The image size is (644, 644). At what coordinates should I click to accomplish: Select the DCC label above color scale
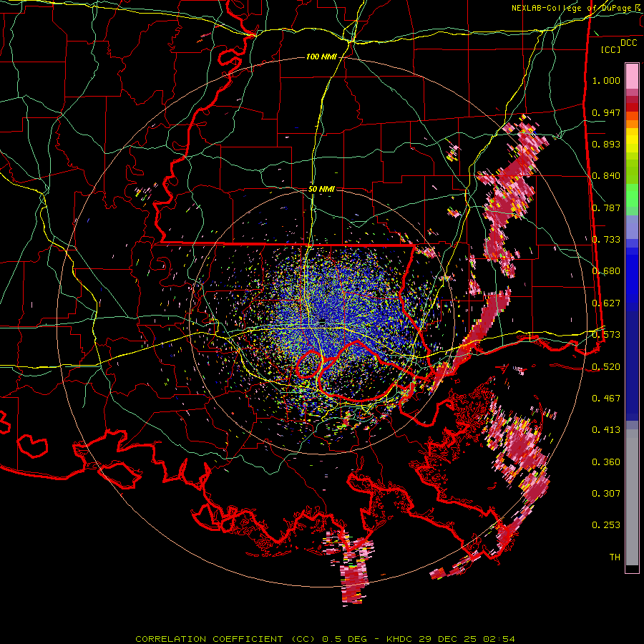[628, 43]
